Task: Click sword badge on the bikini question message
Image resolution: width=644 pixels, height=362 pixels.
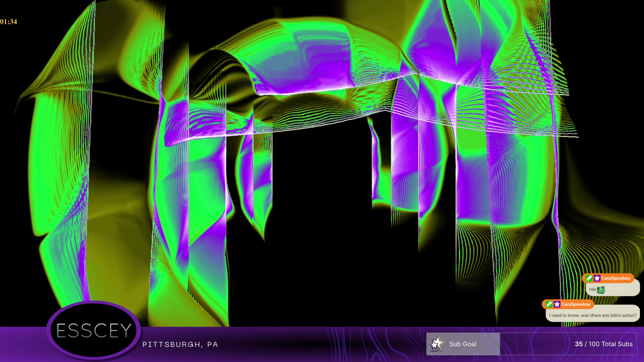Action: (549, 304)
